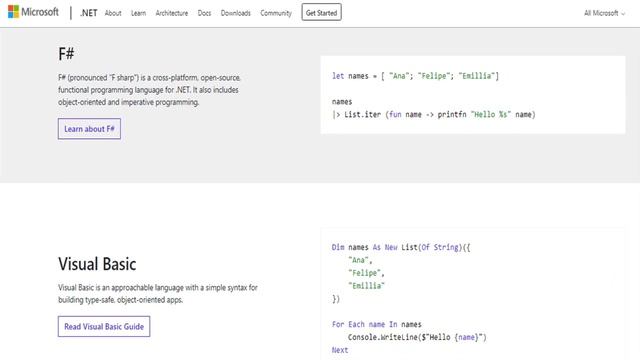Click the Visual Basic heading
640x360 pixels.
97,264
